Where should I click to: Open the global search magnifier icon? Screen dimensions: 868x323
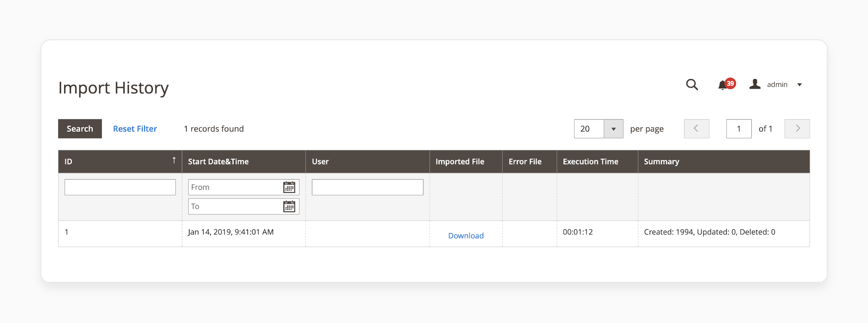692,85
